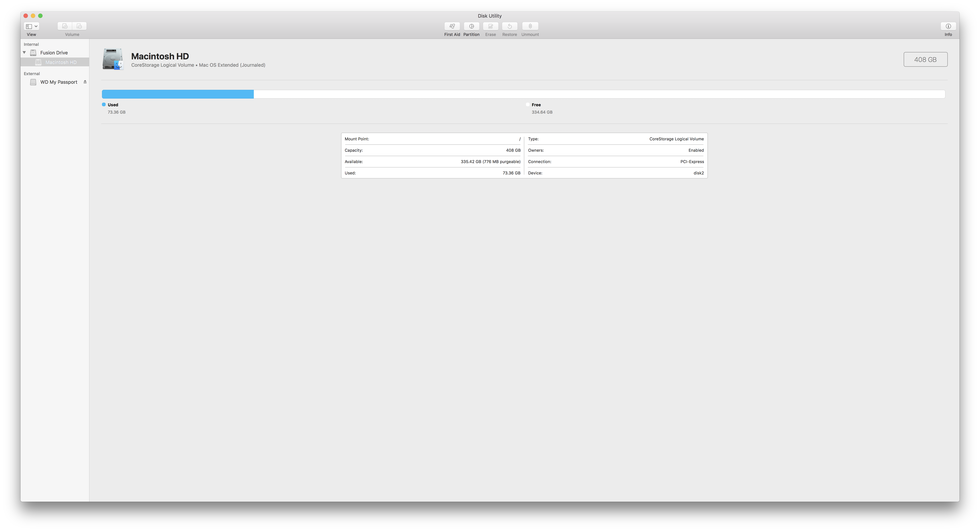The image size is (980, 531).
Task: Click the CoreStorage Logical Volume subtitle
Action: tap(198, 65)
